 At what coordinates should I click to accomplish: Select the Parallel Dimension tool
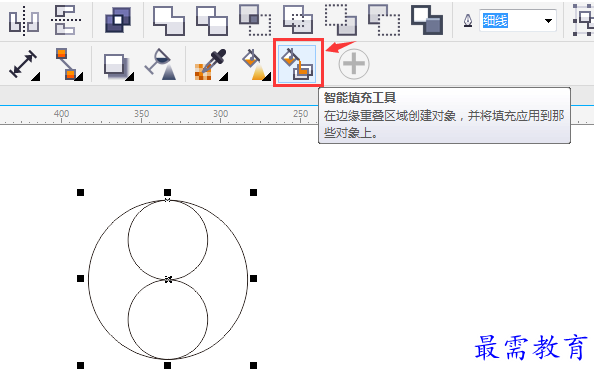tap(24, 65)
